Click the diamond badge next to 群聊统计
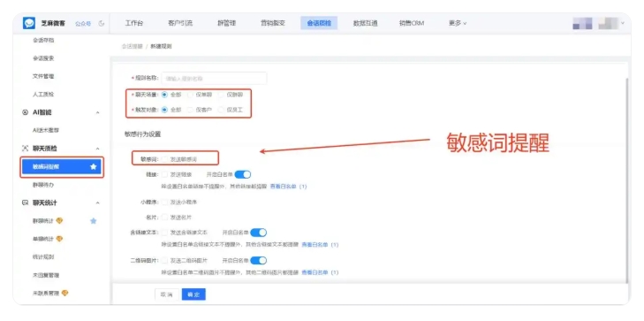Screen dimensions: 644x321 pos(59,221)
